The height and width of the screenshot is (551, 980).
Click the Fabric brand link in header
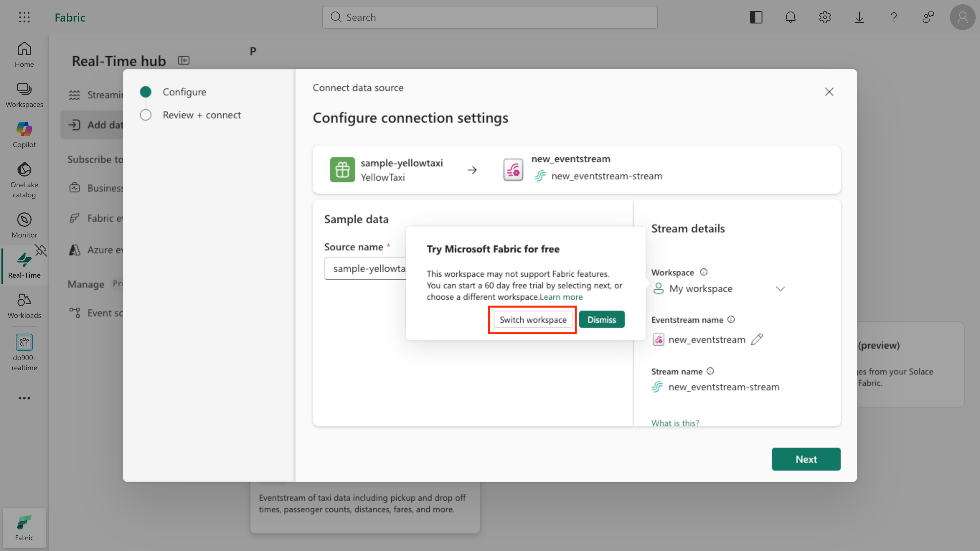[x=70, y=17]
